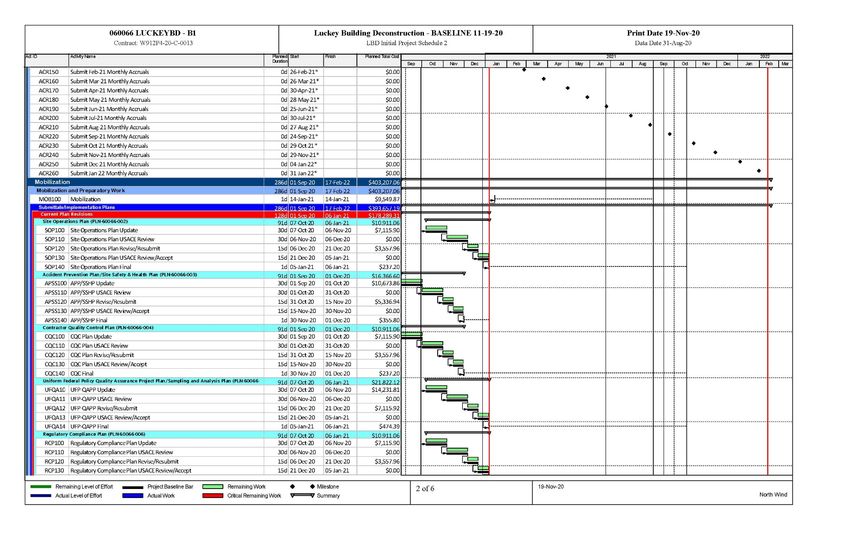Click the $14,231.81 cost for UFP-QAPP Update
Image resolution: width=850 pixels, height=550 pixels.
(x=385, y=390)
